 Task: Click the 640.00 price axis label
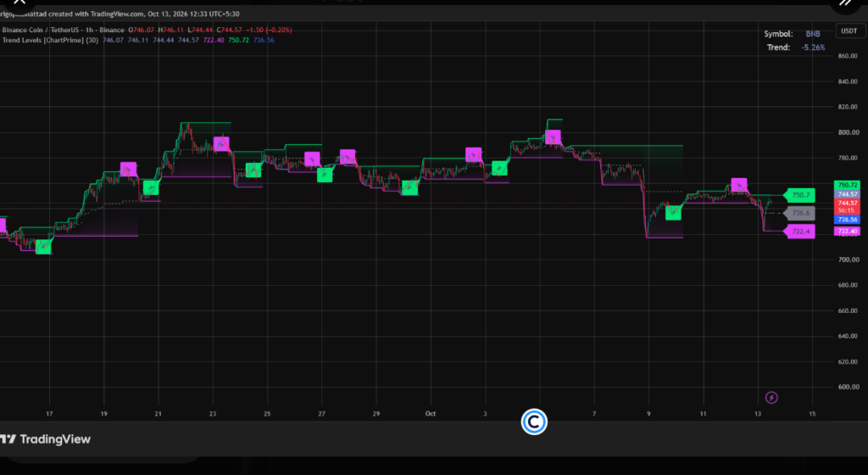click(x=848, y=336)
